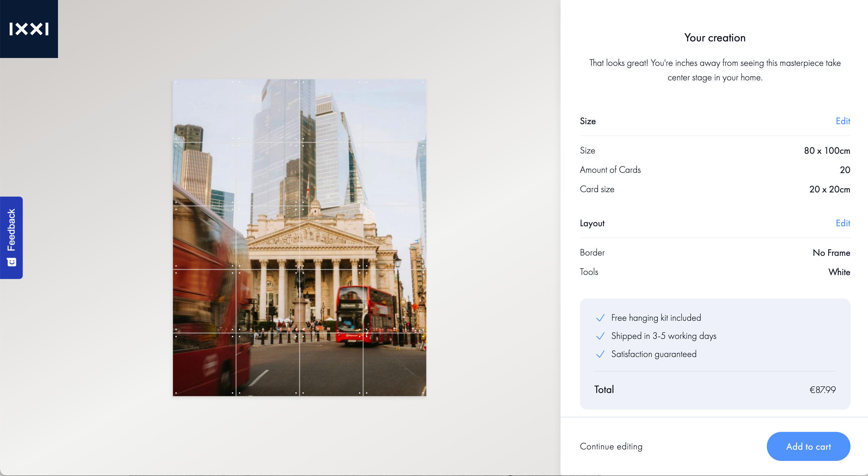
Task: Open the Feedback side tab
Action: pyautogui.click(x=11, y=237)
